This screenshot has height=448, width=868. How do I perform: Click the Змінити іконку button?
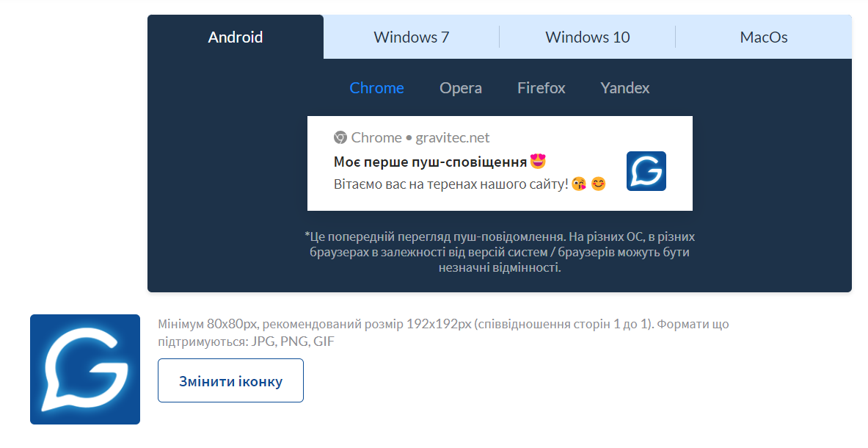click(231, 381)
